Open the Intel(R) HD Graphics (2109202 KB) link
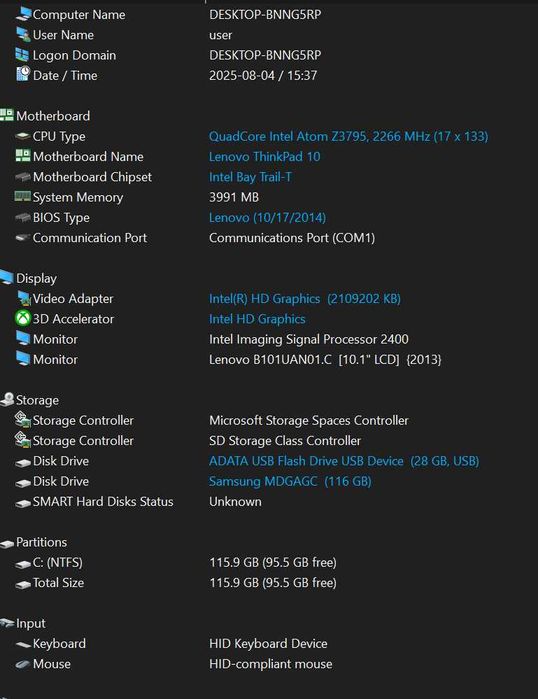Viewport: 538px width, 699px height. point(305,299)
